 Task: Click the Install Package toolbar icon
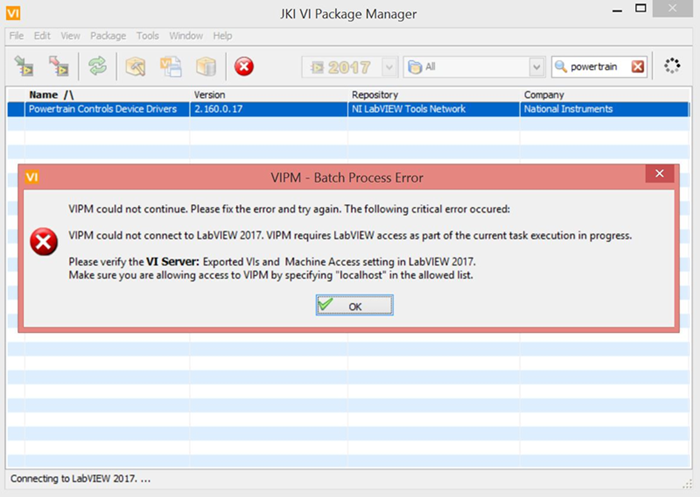(x=24, y=67)
